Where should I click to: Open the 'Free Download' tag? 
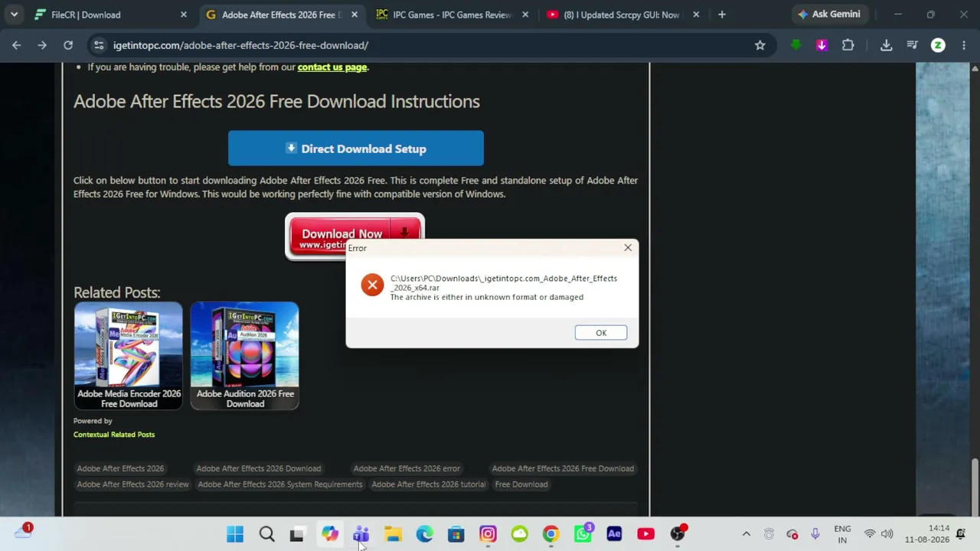pos(521,484)
